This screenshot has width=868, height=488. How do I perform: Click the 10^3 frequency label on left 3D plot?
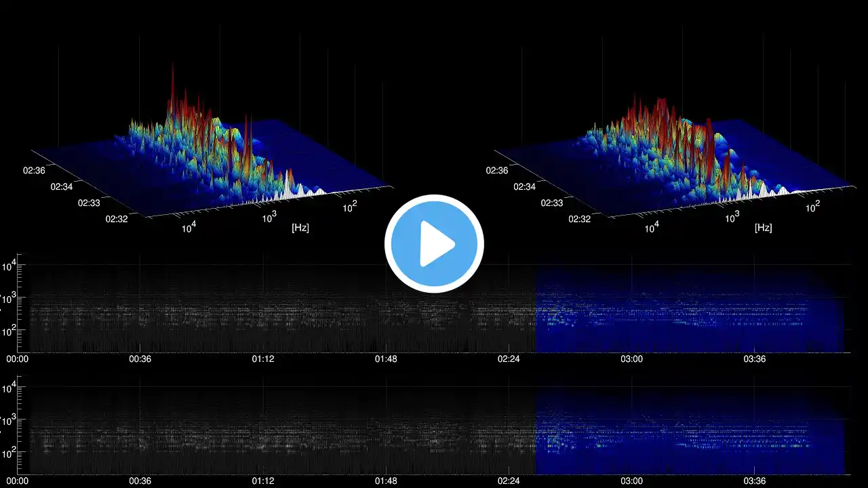[x=269, y=217]
